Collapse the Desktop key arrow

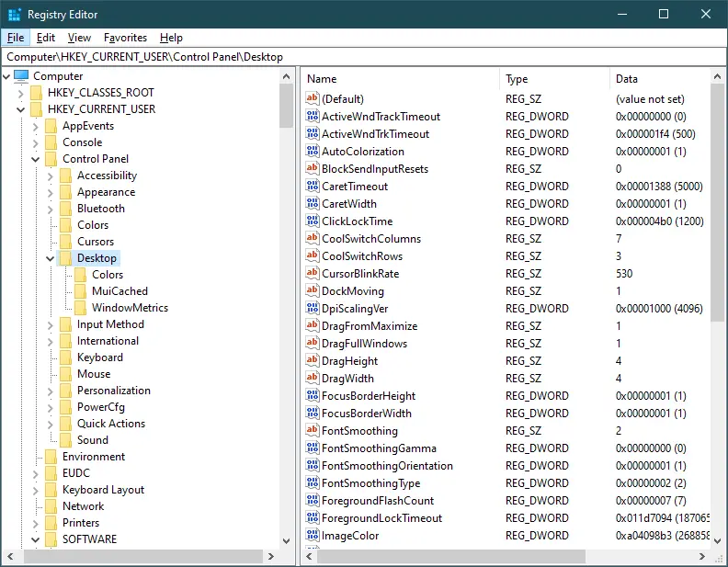tap(51, 258)
